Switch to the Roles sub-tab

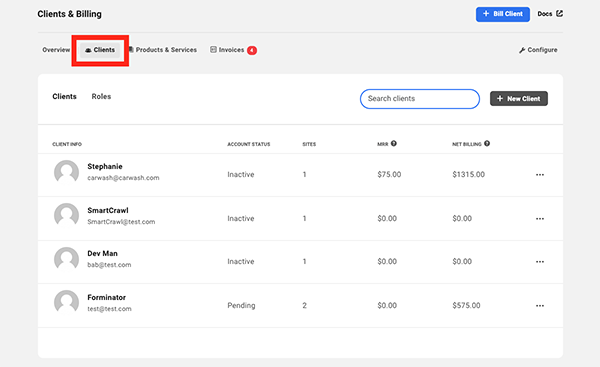(x=101, y=96)
